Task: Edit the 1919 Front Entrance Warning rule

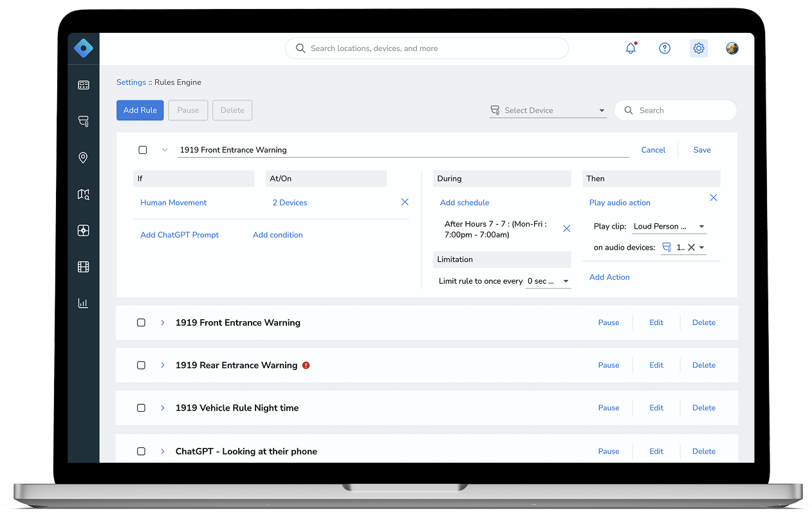Action: point(656,322)
